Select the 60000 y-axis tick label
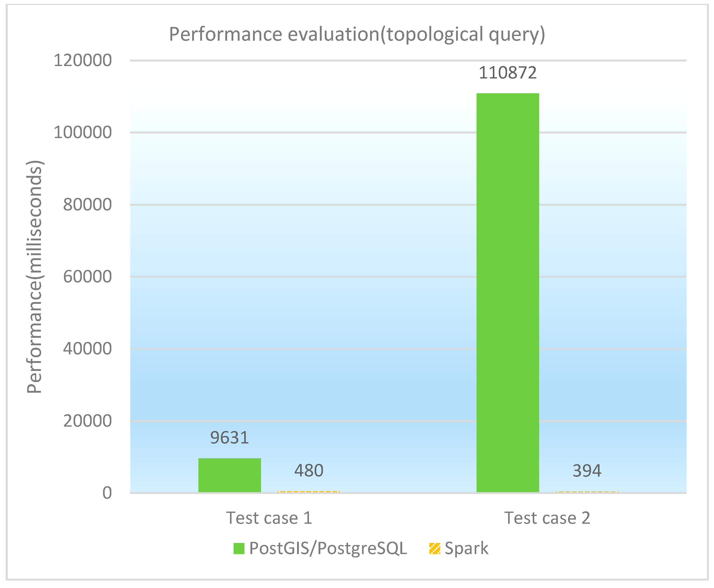Screen dimensions: 714x588 point(87,277)
